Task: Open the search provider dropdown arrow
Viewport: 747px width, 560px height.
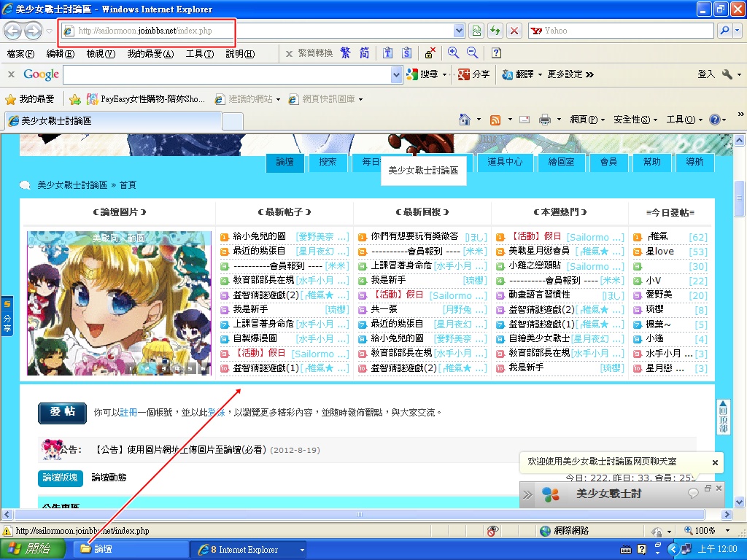Action: 738,31
